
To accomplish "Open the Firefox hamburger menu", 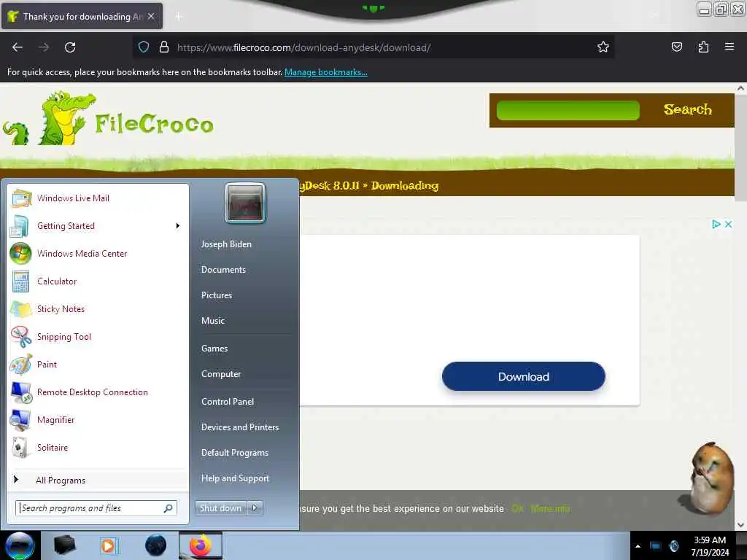I will pyautogui.click(x=729, y=47).
